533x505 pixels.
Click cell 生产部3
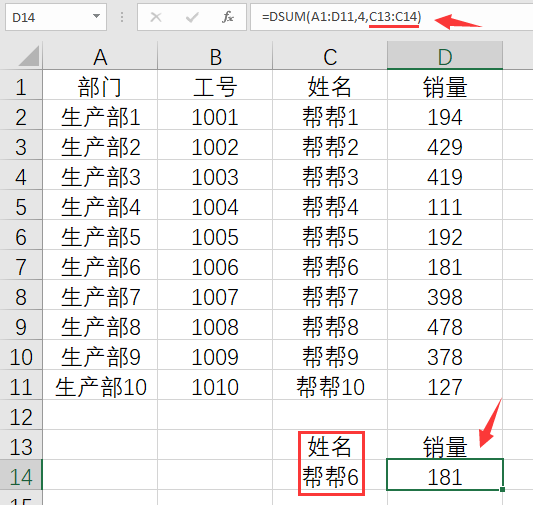[x=100, y=175]
